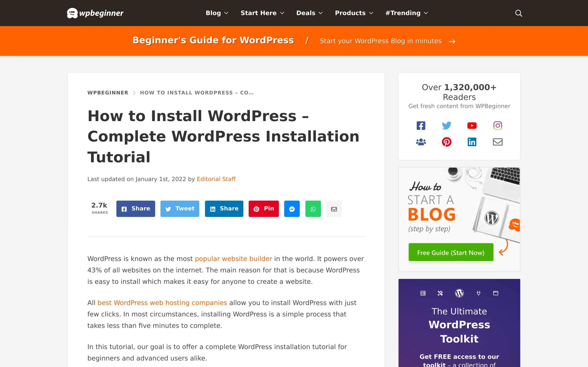Viewport: 588px width, 367px height.
Task: Open the LinkedIn icon in sidebar
Action: pyautogui.click(x=472, y=142)
